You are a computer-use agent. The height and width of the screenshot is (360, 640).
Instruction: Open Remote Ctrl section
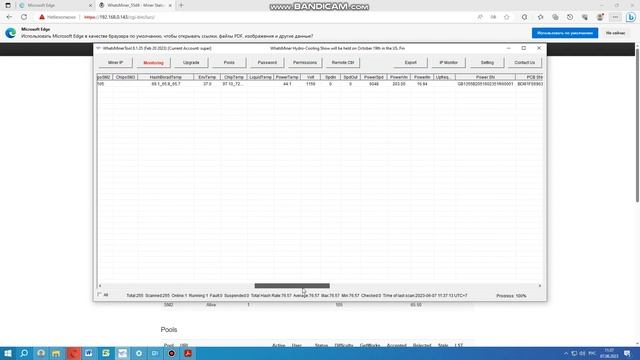pos(343,62)
